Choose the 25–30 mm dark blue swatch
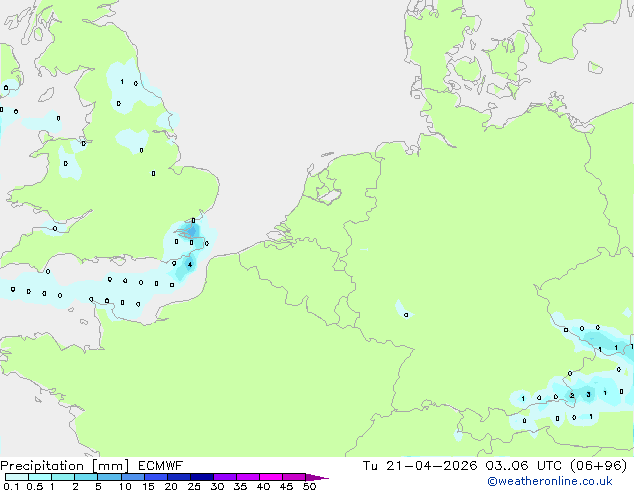The height and width of the screenshot is (490, 634). click(202, 477)
